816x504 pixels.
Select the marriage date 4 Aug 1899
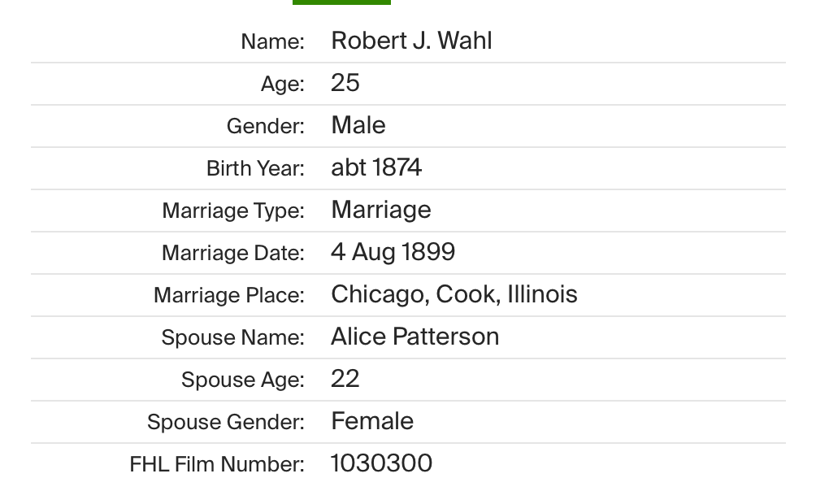coord(393,252)
